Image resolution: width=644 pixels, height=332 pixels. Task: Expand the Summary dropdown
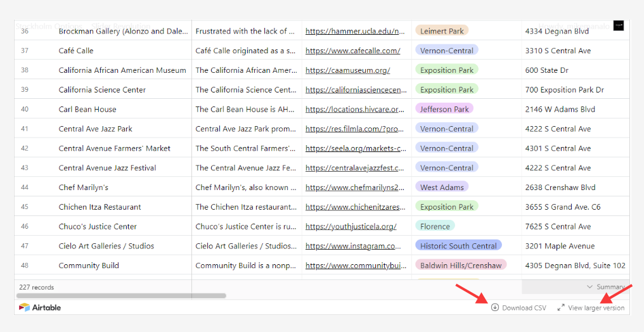607,287
